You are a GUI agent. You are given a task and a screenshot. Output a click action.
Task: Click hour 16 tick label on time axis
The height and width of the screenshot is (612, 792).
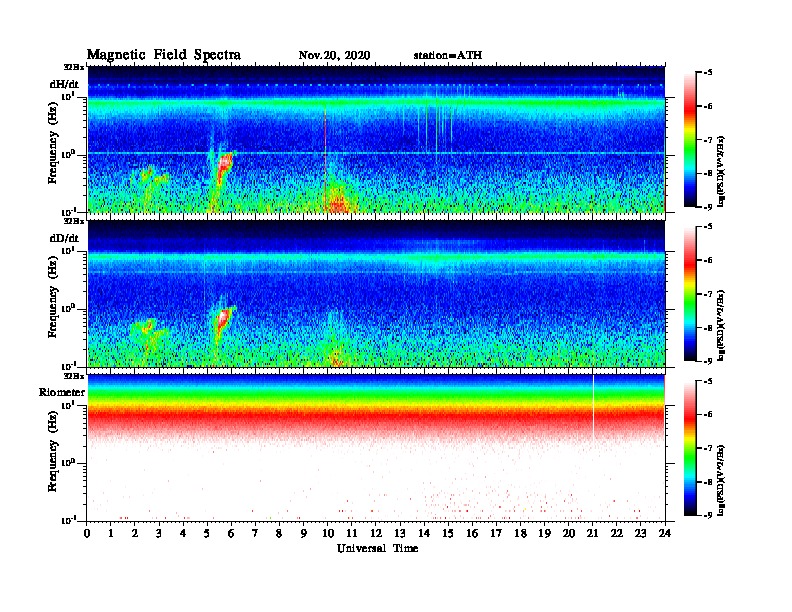click(472, 533)
